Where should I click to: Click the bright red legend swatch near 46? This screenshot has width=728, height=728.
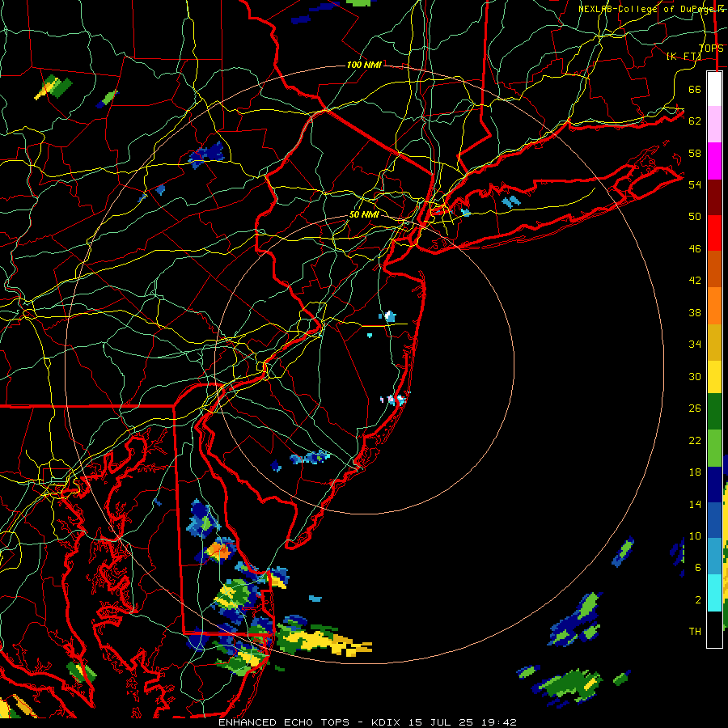pos(714,233)
